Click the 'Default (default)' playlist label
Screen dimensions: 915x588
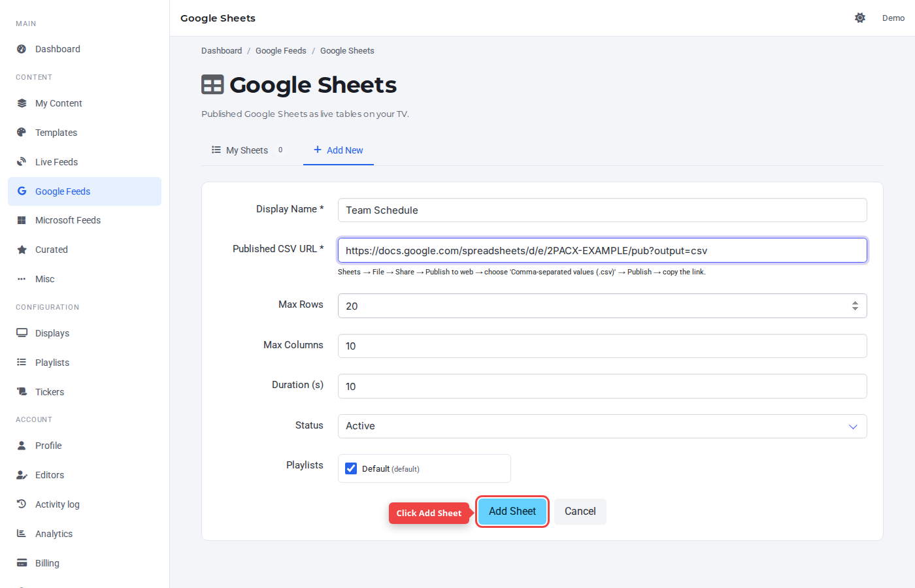(x=391, y=469)
